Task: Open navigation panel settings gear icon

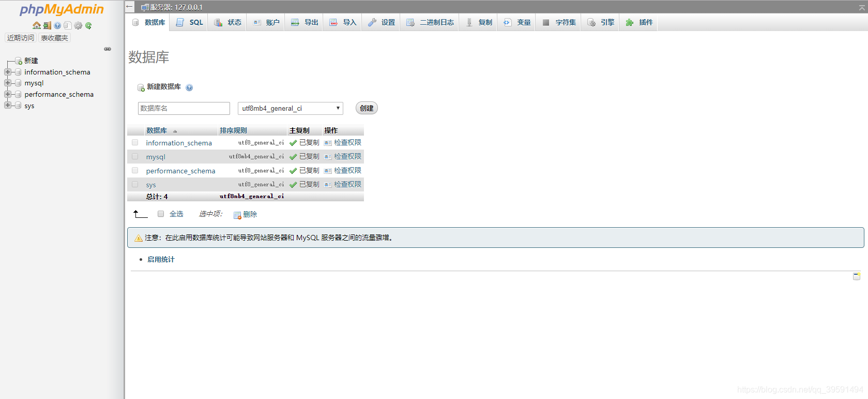Action: tap(78, 25)
